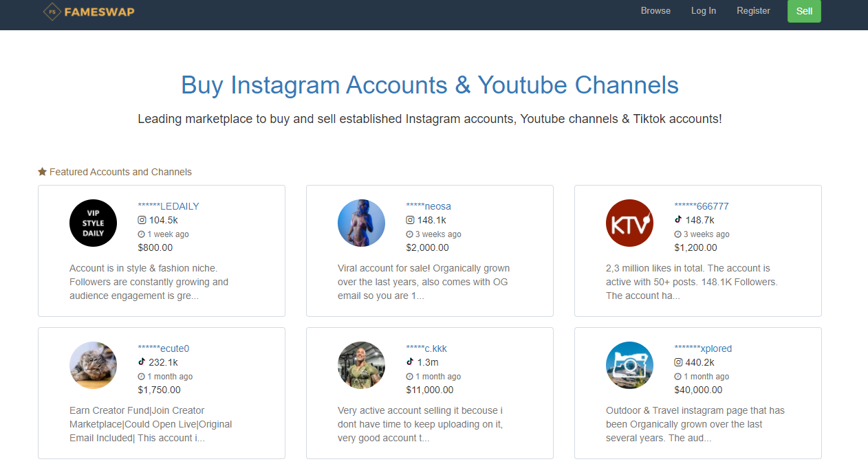Click the 2,3 million likes description
Screen dimensions: 868x466
tap(692, 282)
